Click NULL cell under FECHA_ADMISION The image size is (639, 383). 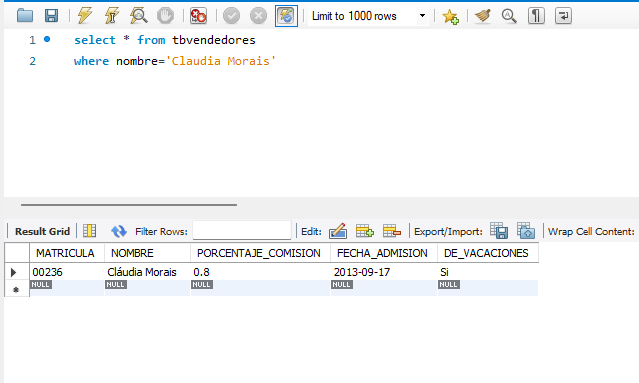click(383, 288)
